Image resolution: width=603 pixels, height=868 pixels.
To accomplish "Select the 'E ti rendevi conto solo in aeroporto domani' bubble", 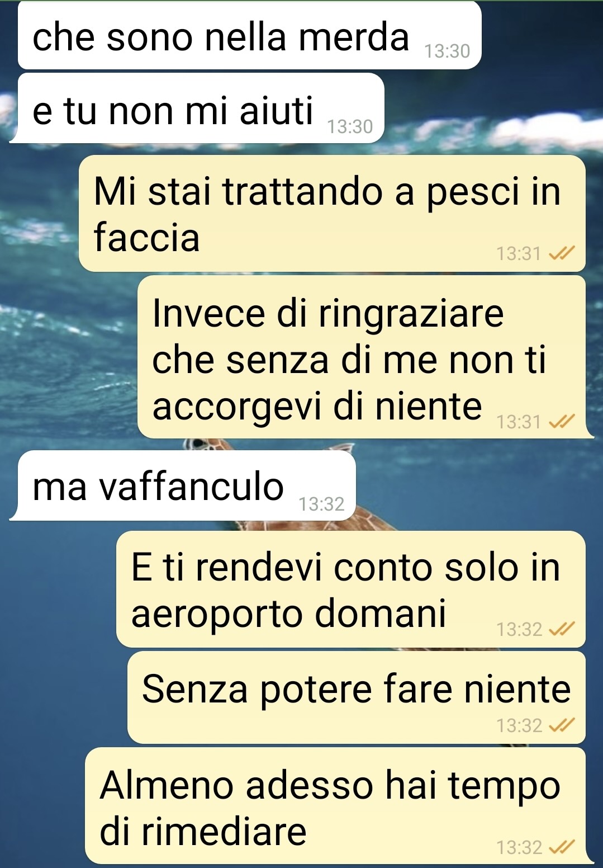I will [x=350, y=589].
